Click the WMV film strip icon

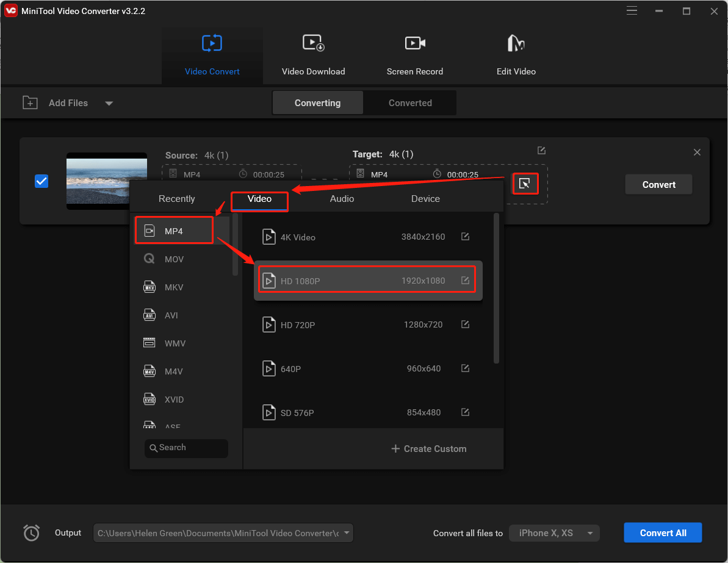[x=149, y=343]
